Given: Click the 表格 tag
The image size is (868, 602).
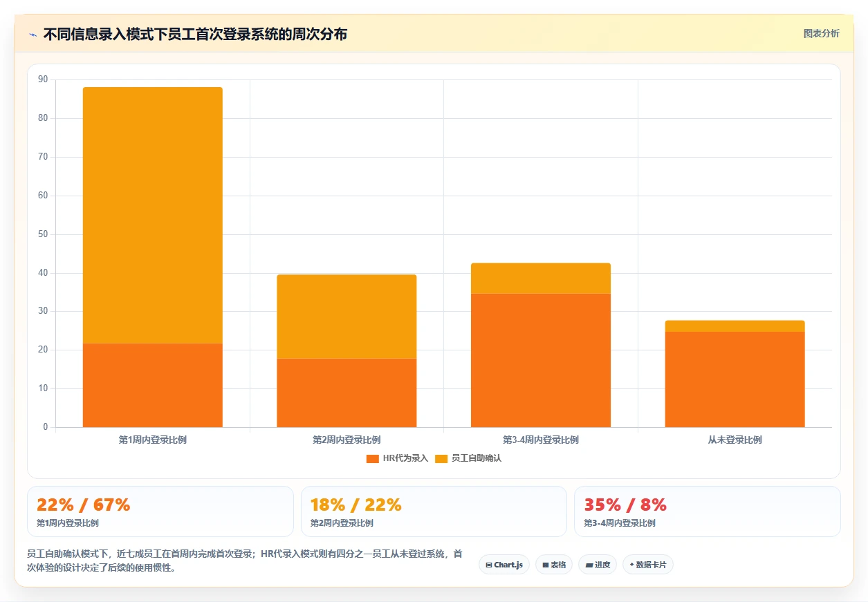Looking at the screenshot, I should (x=554, y=565).
